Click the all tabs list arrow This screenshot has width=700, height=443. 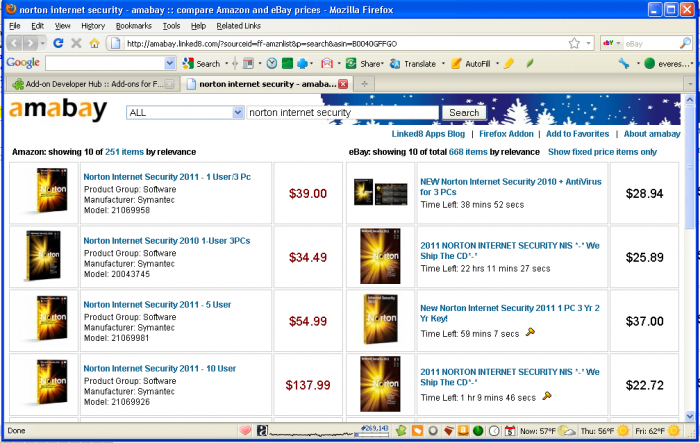[690, 84]
